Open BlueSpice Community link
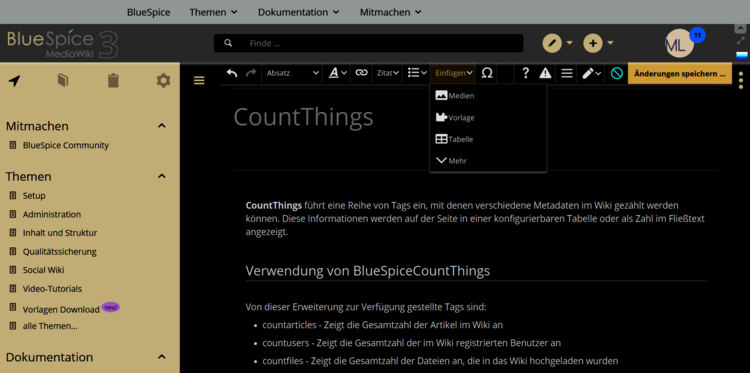 (66, 145)
